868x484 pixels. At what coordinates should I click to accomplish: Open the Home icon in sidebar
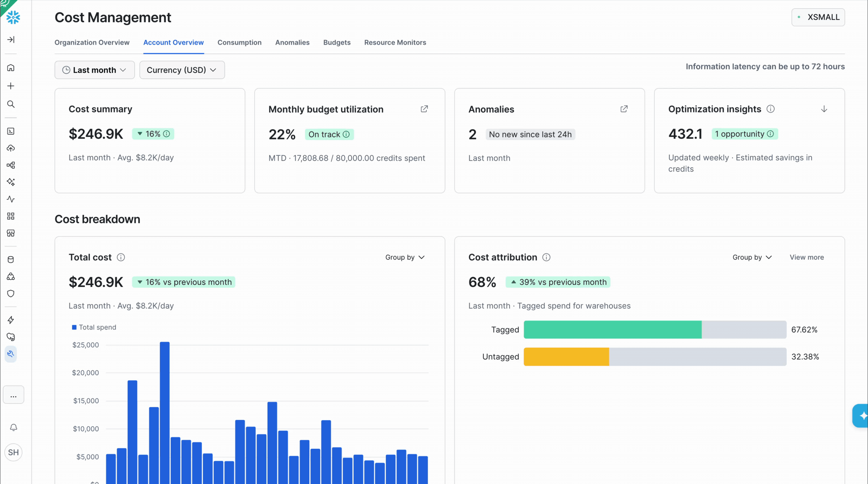coord(11,68)
